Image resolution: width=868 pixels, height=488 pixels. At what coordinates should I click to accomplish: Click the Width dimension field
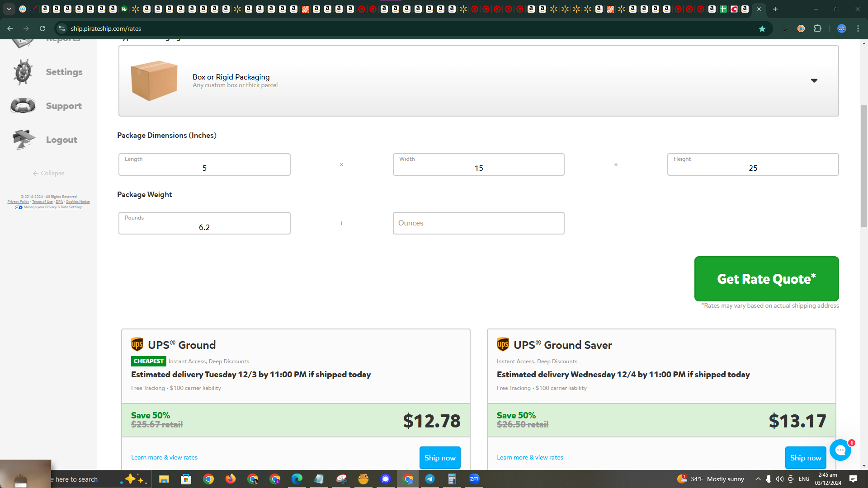tap(478, 164)
